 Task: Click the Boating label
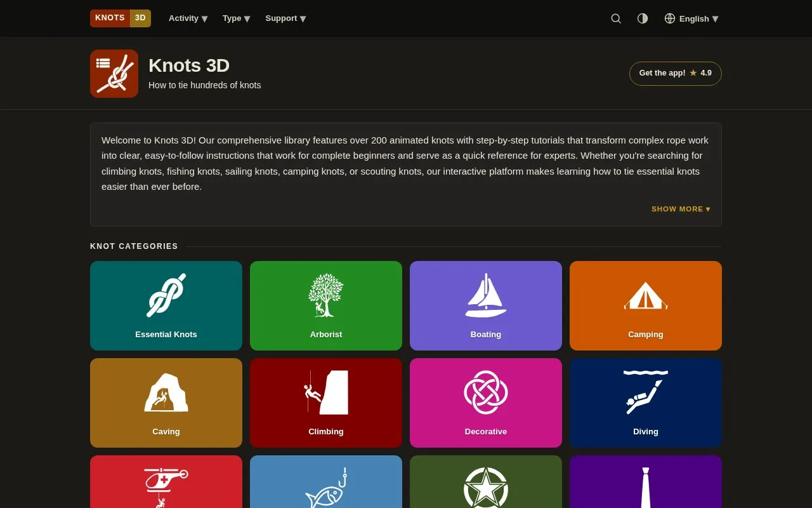point(486,335)
